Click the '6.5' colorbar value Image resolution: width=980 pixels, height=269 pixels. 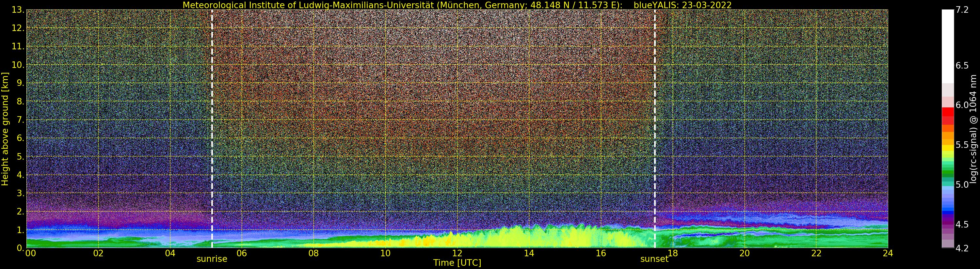[962, 65]
